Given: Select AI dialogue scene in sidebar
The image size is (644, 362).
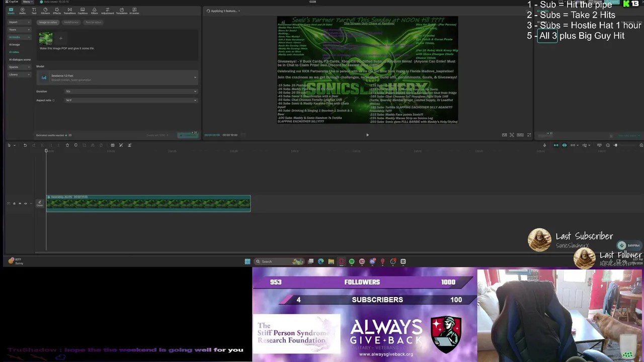Looking at the screenshot, I should point(20,60).
